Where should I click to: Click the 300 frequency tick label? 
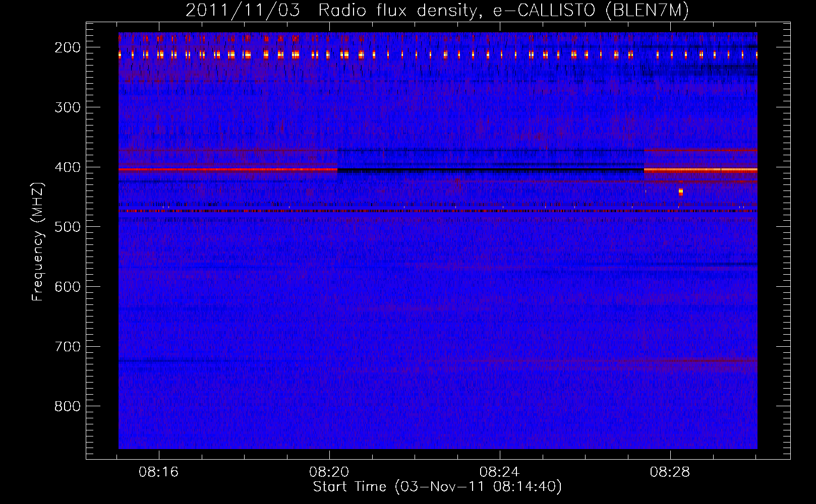coord(67,107)
